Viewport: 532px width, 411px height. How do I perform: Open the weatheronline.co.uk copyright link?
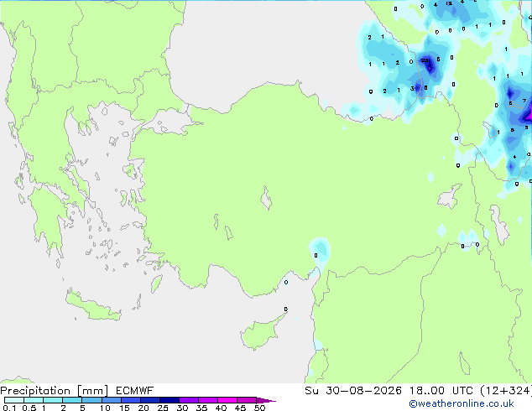(x=462, y=403)
